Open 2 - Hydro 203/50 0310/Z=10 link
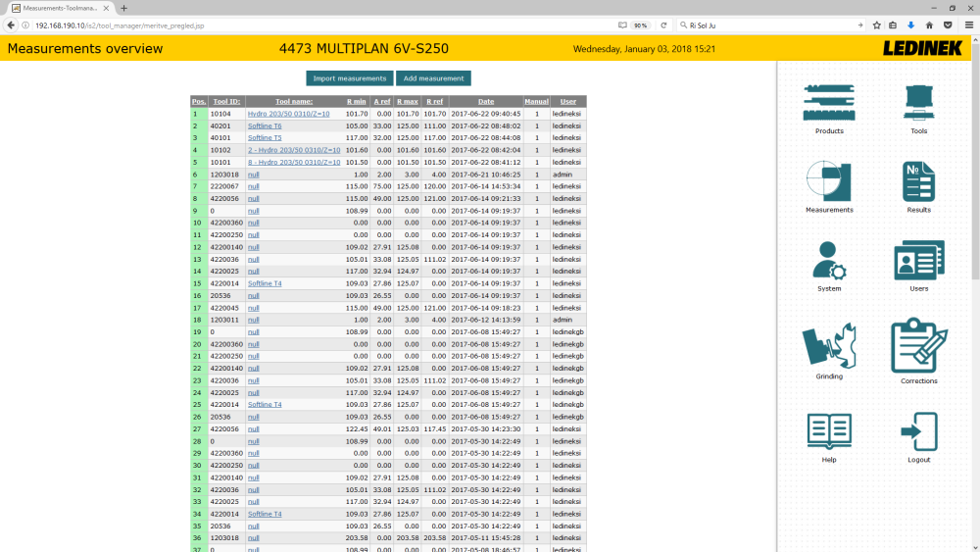980x552 pixels. pyautogui.click(x=294, y=150)
